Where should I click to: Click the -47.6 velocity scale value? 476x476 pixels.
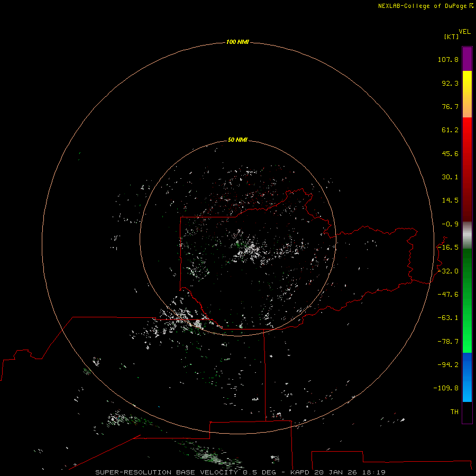coord(448,295)
